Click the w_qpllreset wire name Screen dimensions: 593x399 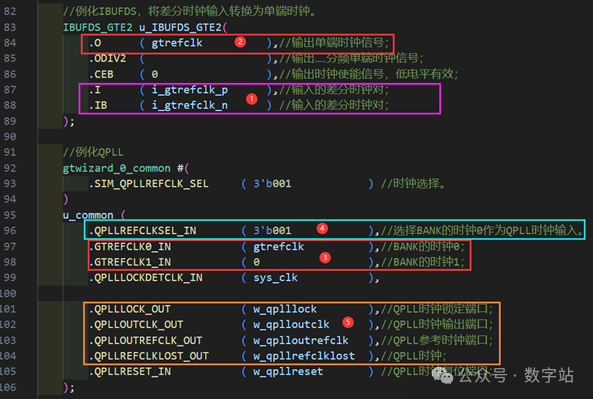[288, 372]
